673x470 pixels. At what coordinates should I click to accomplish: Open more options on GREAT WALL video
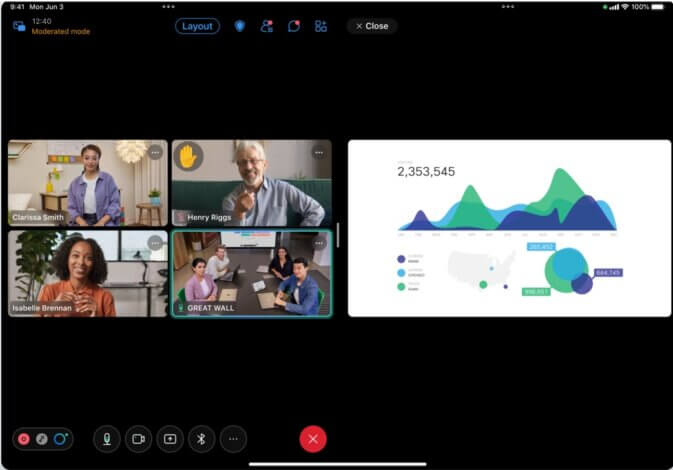(318, 243)
